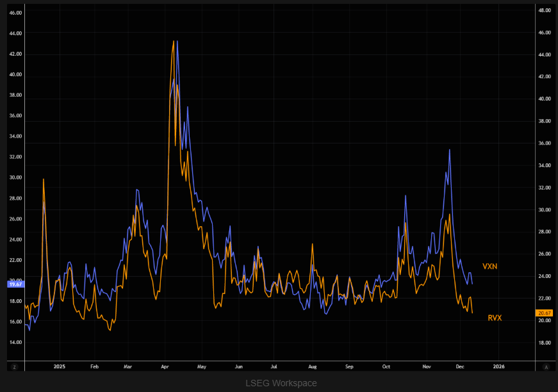Click the A auto-scale button at bottom-right
Image resolution: width=558 pixels, height=392 pixels.
[546, 366]
